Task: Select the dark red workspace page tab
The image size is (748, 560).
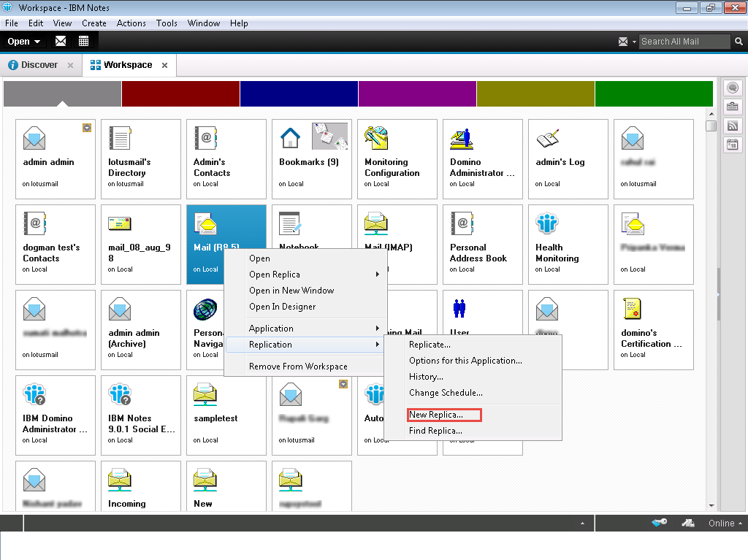Action: point(180,93)
